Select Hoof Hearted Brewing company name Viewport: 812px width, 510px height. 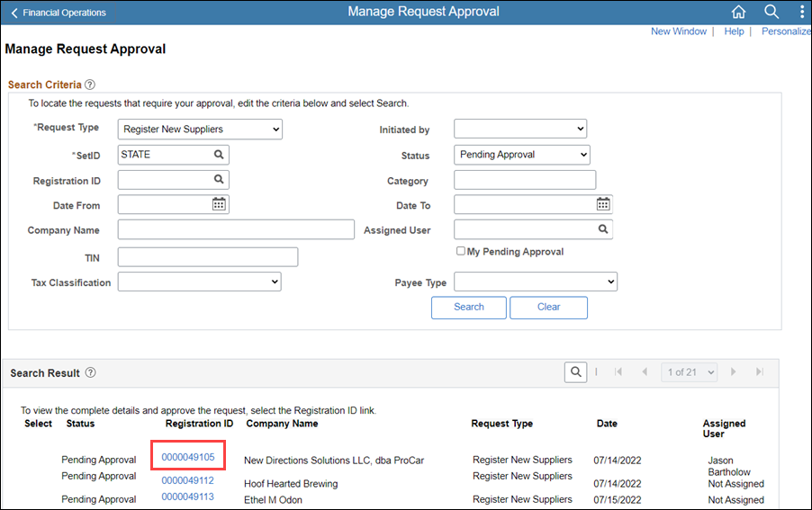pos(291,484)
